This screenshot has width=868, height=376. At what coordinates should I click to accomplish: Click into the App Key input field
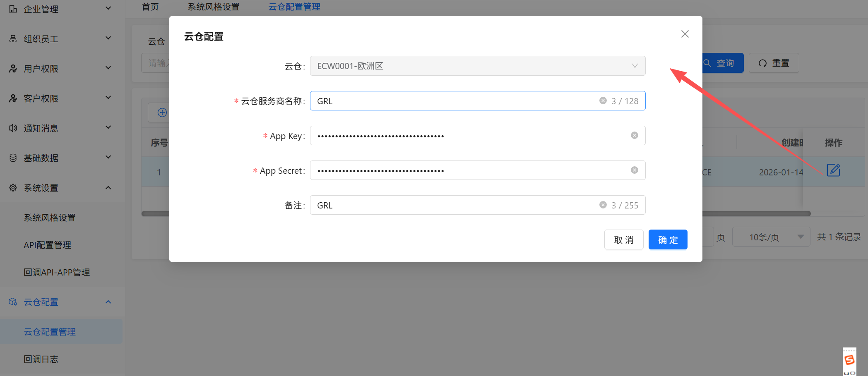468,136
